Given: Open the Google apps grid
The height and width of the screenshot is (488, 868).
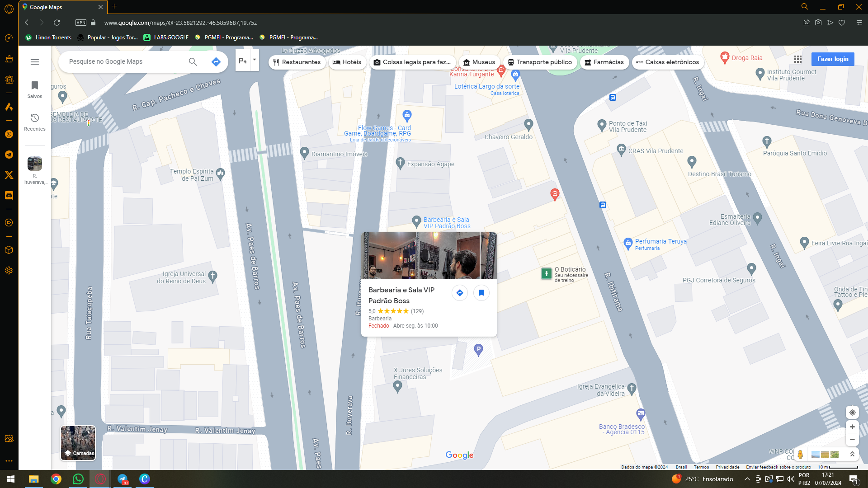Looking at the screenshot, I should [798, 59].
